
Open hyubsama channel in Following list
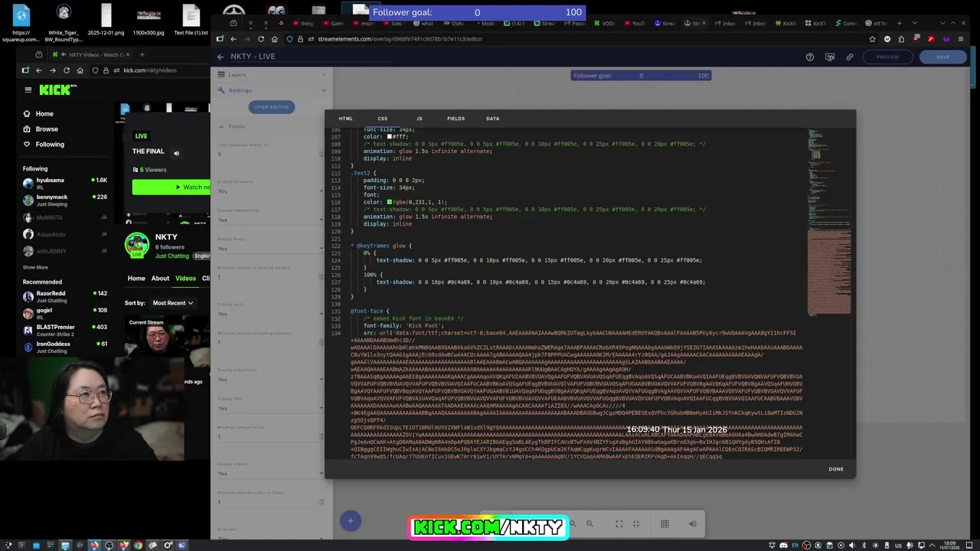65,182
